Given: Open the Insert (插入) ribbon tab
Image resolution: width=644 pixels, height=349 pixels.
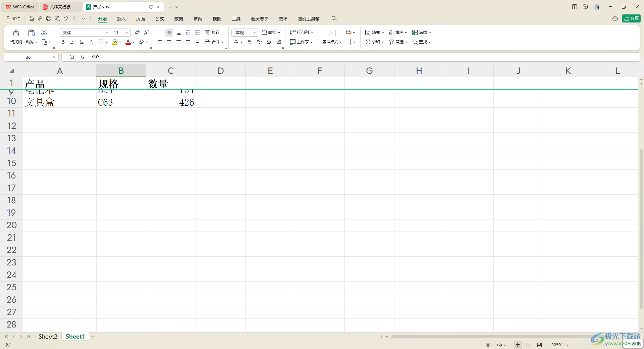Looking at the screenshot, I should coord(121,19).
